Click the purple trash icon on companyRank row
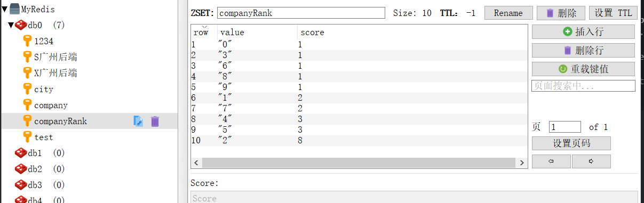This screenshot has width=644, height=203. click(x=155, y=121)
